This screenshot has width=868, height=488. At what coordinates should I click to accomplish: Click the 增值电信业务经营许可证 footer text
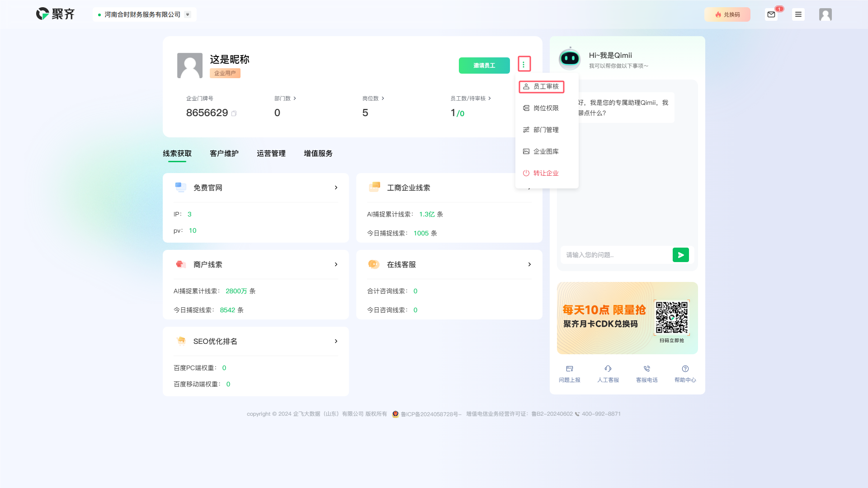point(519,414)
